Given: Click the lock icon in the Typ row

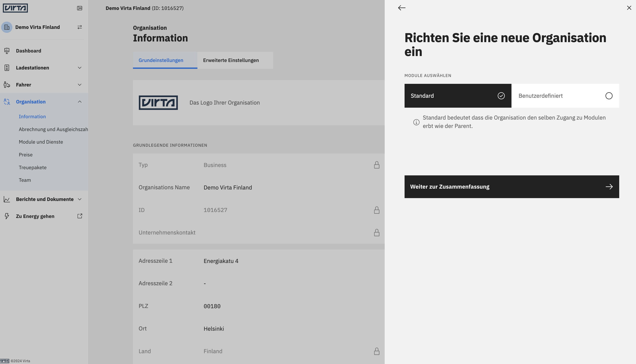Looking at the screenshot, I should pos(377,165).
